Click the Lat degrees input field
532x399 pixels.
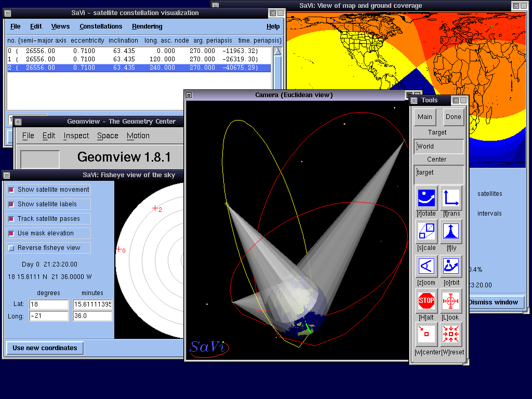49,304
